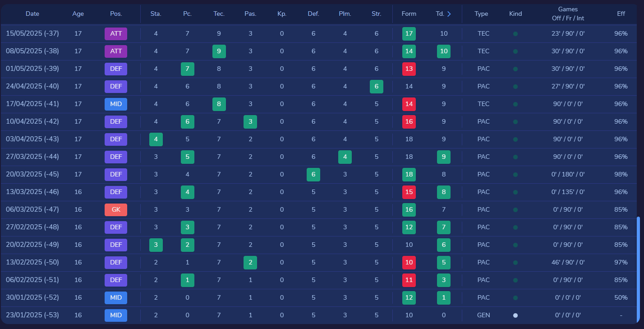Click the green Def. badge 6 on 20/03/2025
The image size is (644, 329).
[313, 175]
